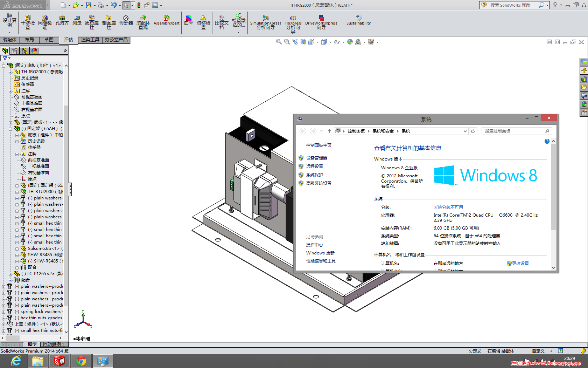Click the refresh button in System window
The image size is (588, 368).
click(473, 131)
